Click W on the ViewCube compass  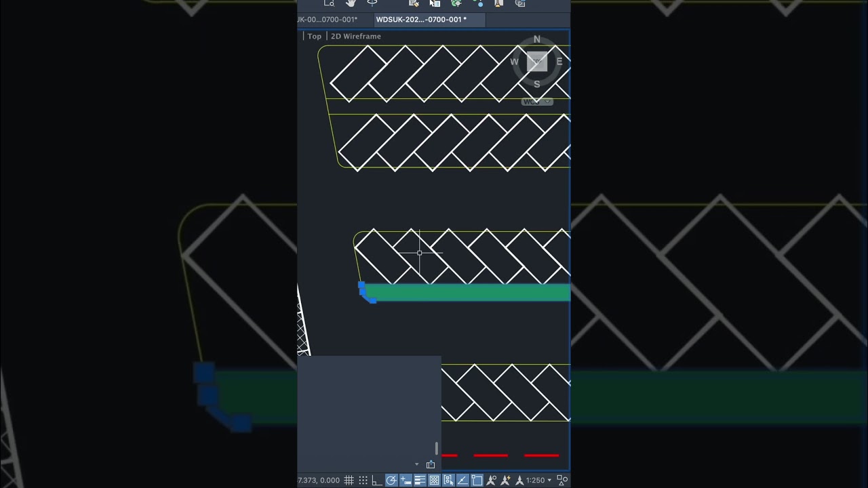(x=514, y=62)
